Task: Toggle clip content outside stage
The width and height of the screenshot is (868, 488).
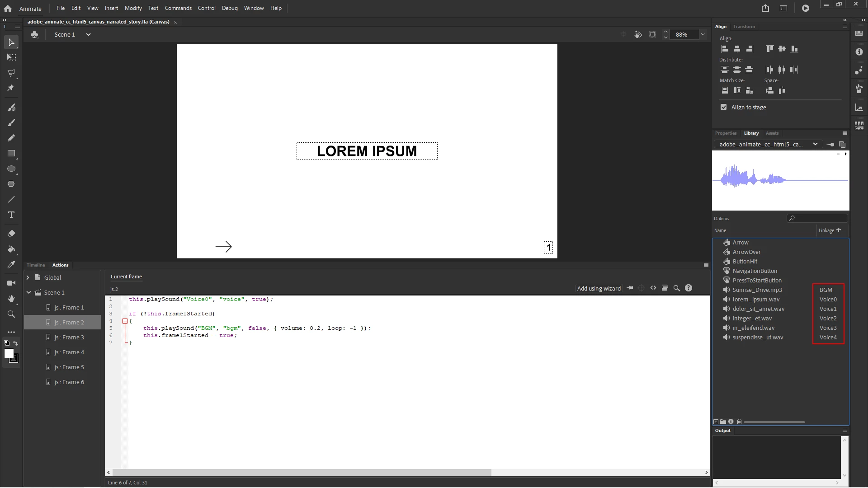Action: [x=652, y=34]
